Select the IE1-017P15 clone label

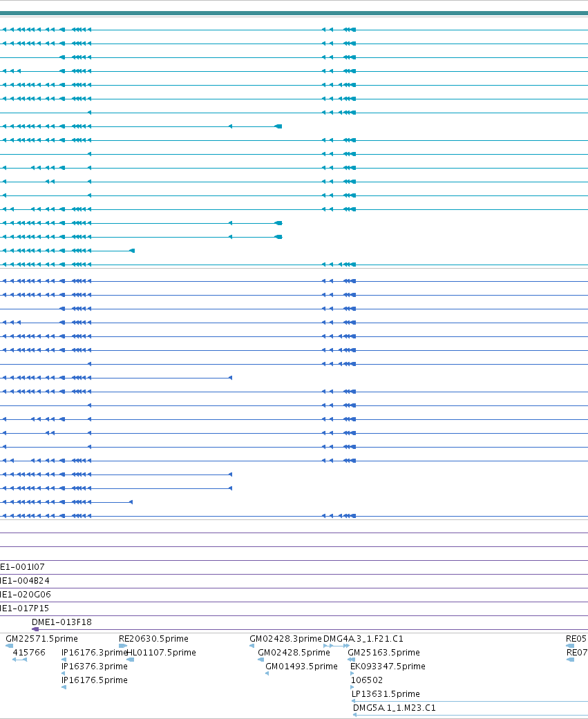[x=24, y=608]
